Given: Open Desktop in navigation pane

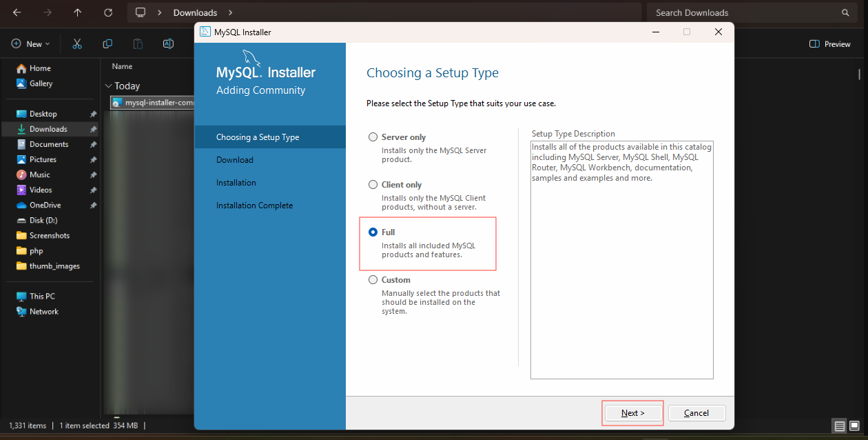Looking at the screenshot, I should tap(43, 114).
